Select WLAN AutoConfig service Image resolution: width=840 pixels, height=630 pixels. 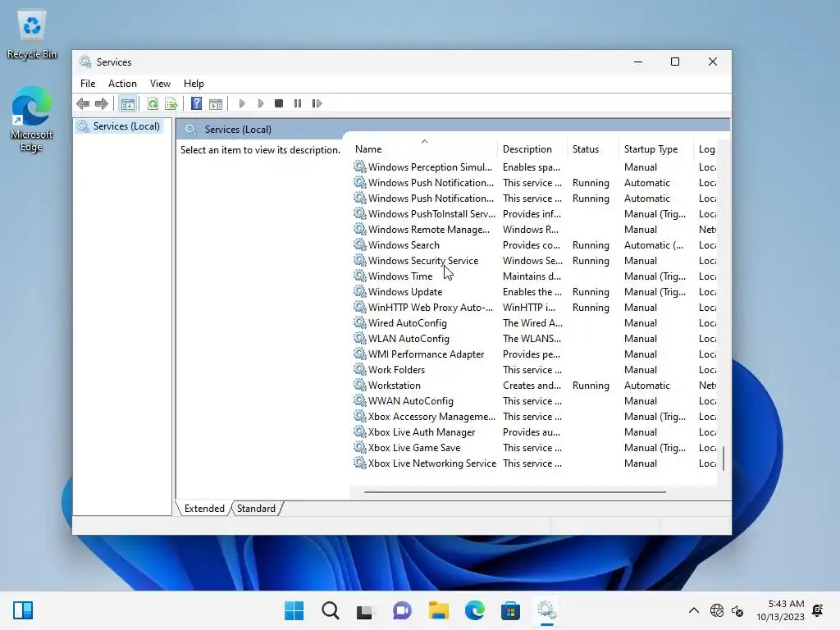coord(409,339)
